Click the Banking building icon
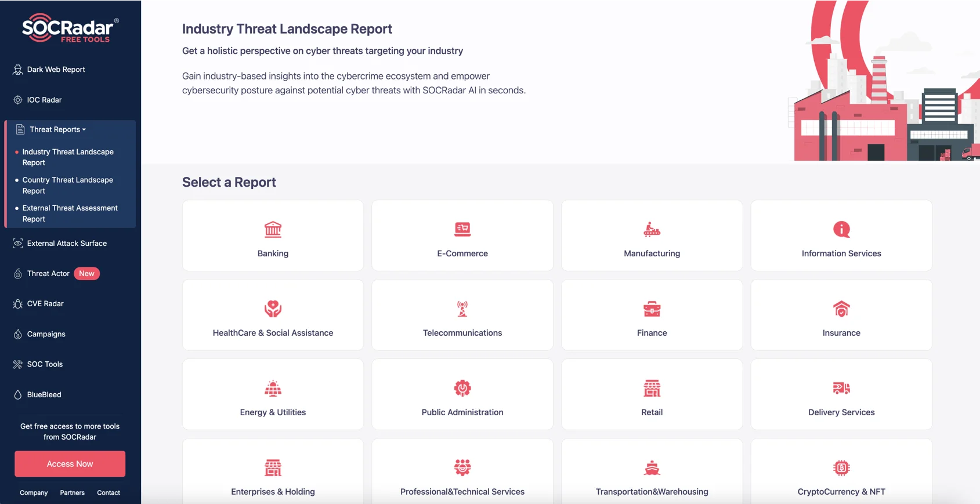This screenshot has width=980, height=504. tap(273, 230)
